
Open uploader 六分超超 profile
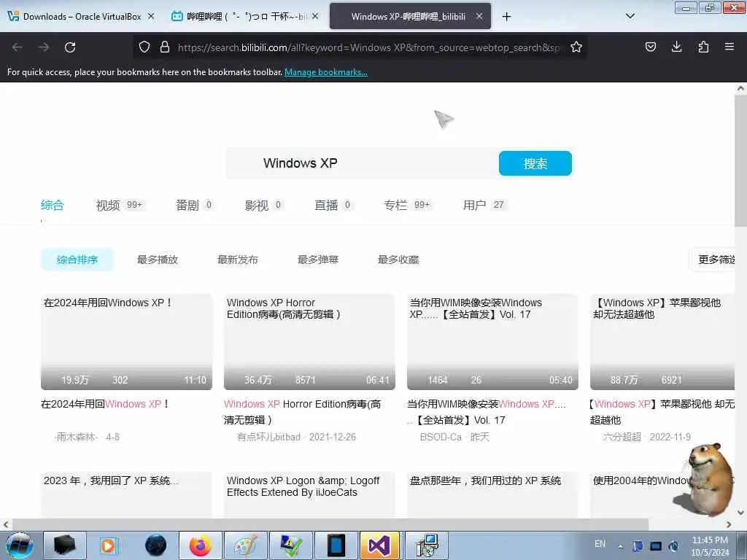point(622,437)
